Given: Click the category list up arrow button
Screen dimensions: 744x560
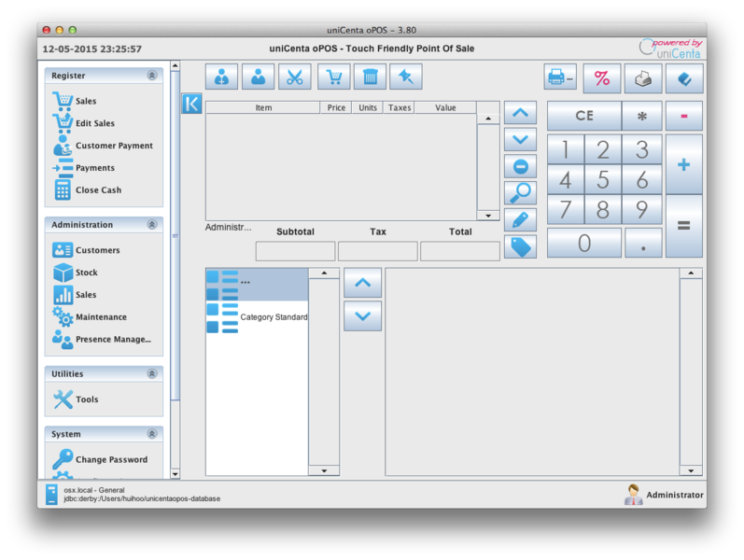Looking at the screenshot, I should 362,283.
